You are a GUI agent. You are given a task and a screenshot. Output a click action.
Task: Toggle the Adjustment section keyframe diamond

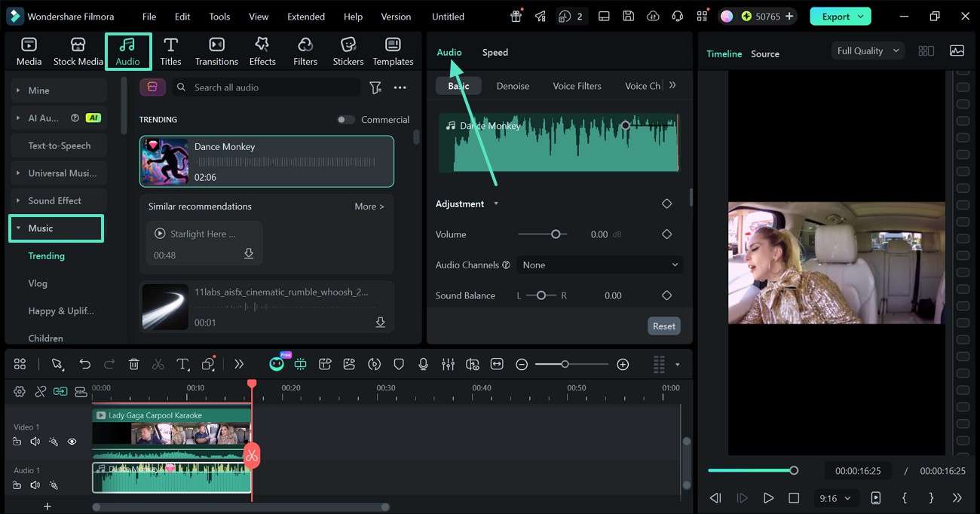tap(666, 203)
